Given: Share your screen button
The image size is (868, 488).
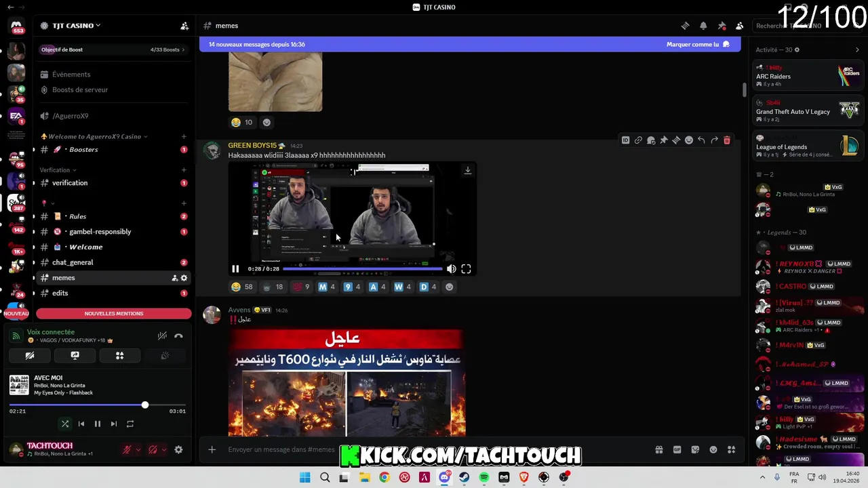Looking at the screenshot, I should [x=75, y=355].
